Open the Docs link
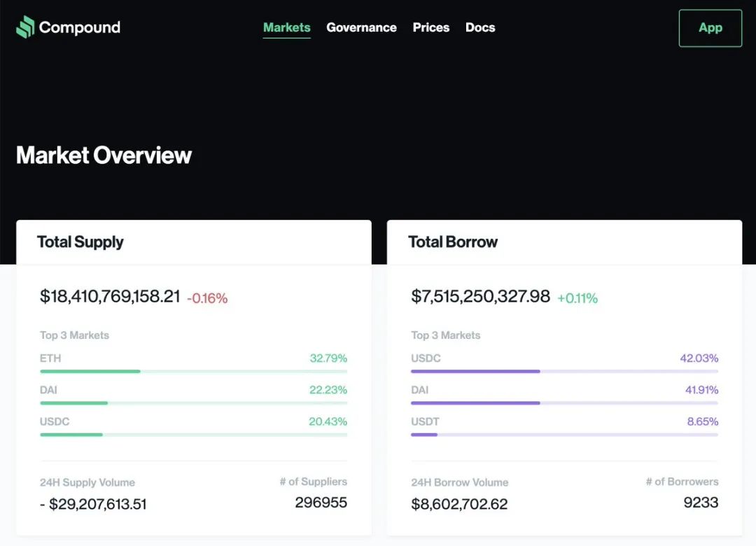 (x=480, y=27)
